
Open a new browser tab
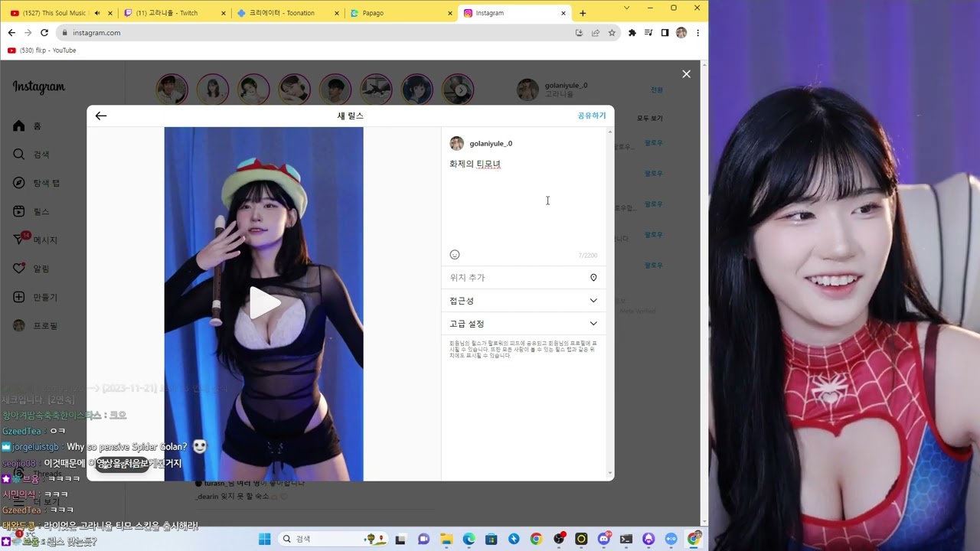583,13
